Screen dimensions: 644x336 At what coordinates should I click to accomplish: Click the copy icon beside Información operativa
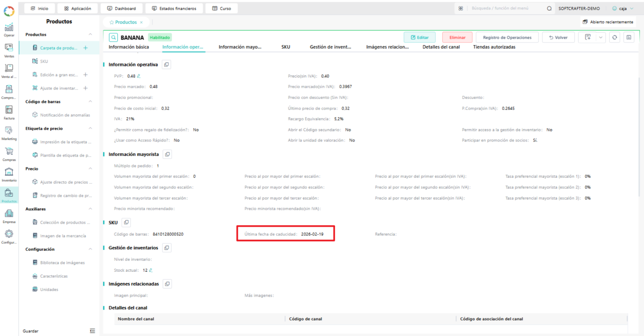(166, 64)
